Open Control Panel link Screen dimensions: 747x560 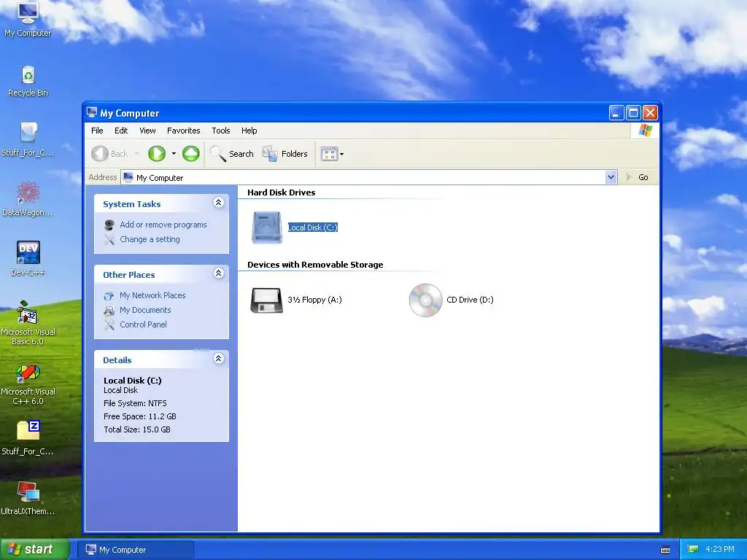coord(143,324)
